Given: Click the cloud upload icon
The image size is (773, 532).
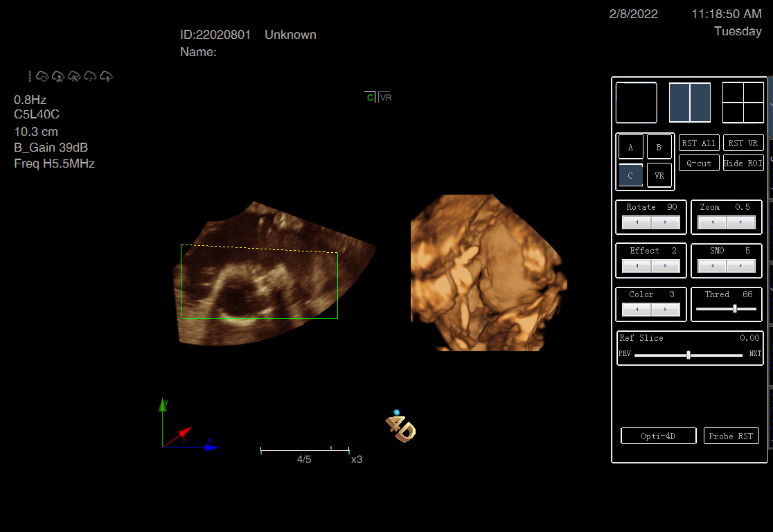Looking at the screenshot, I should [106, 76].
